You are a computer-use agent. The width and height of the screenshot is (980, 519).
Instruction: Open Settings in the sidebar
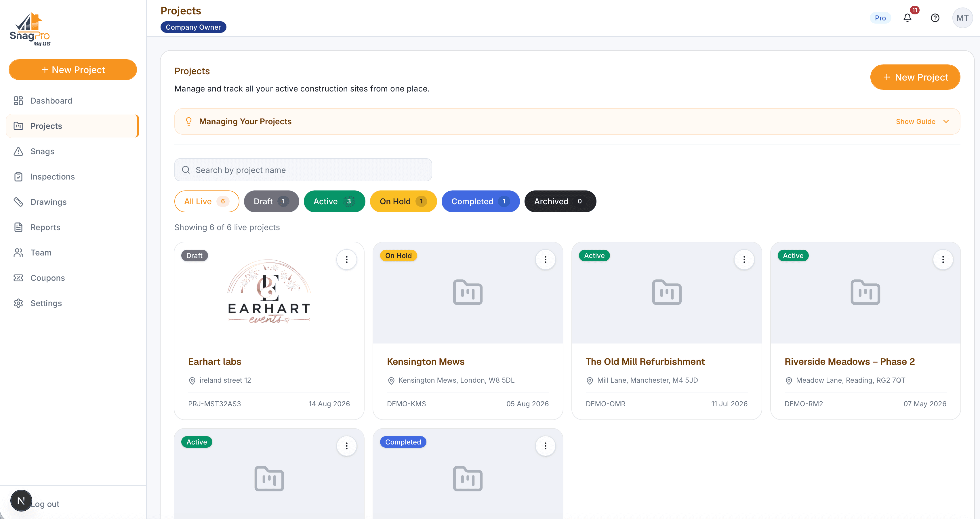click(x=73, y=303)
